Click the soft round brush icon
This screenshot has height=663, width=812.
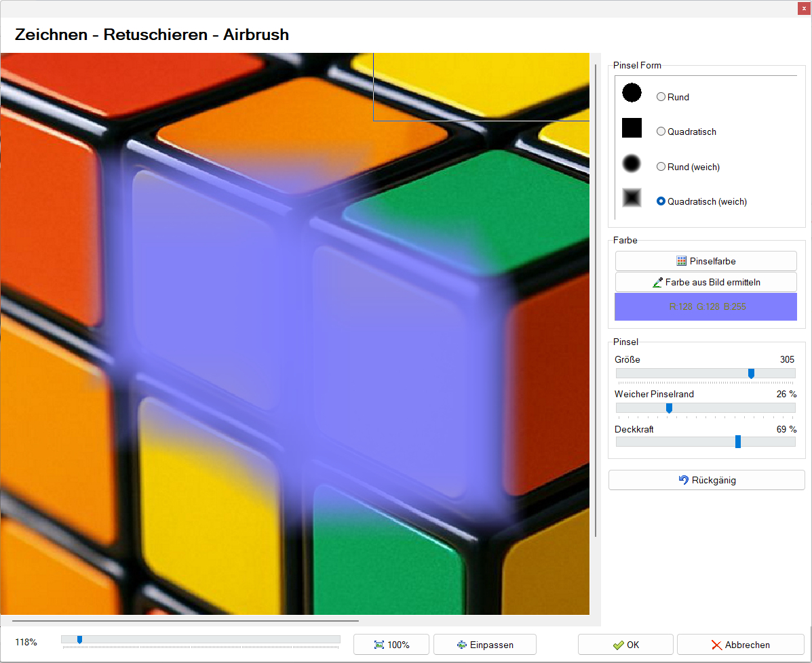(632, 163)
